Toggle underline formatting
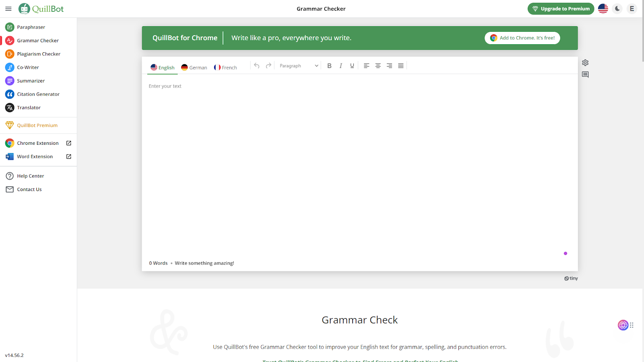This screenshot has height=362, width=644. [352, 66]
